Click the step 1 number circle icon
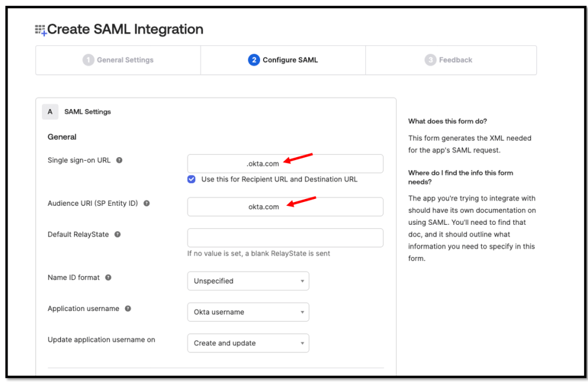The height and width of the screenshot is (382, 588). 88,60
